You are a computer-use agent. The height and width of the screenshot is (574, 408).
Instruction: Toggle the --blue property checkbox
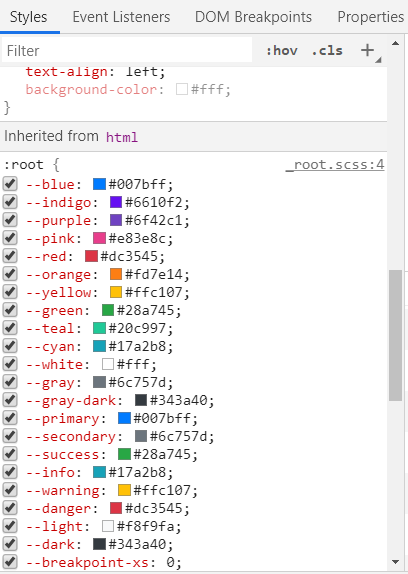pyautogui.click(x=10, y=184)
